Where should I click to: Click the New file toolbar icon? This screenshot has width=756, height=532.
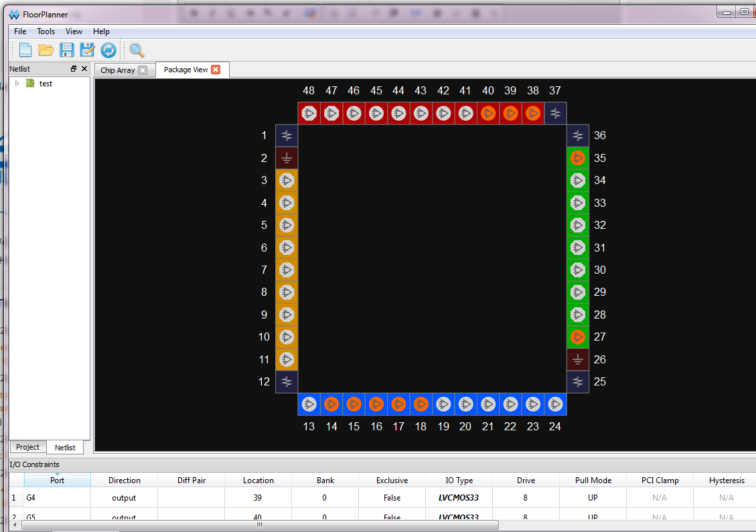coord(25,50)
